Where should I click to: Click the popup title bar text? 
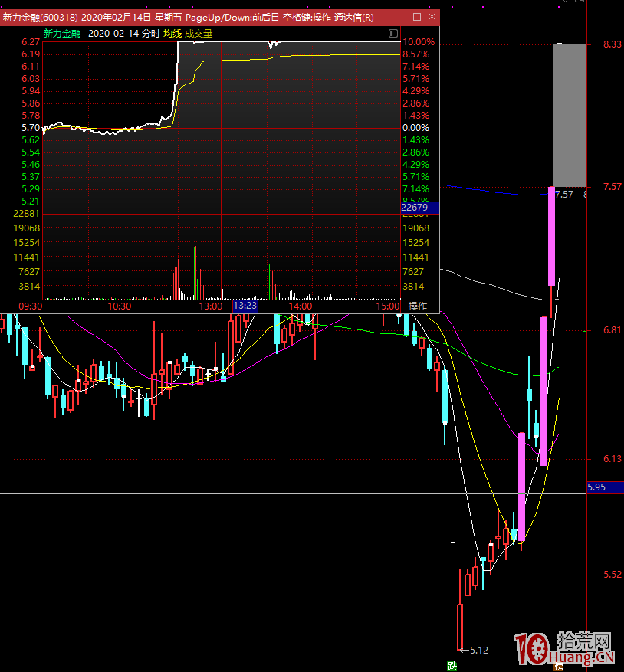coord(188,17)
